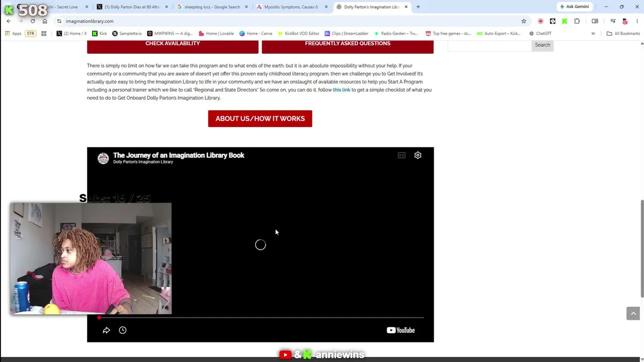The height and width of the screenshot is (362, 644).
Task: Show more hidden bookmarks chevron
Action: (593, 34)
